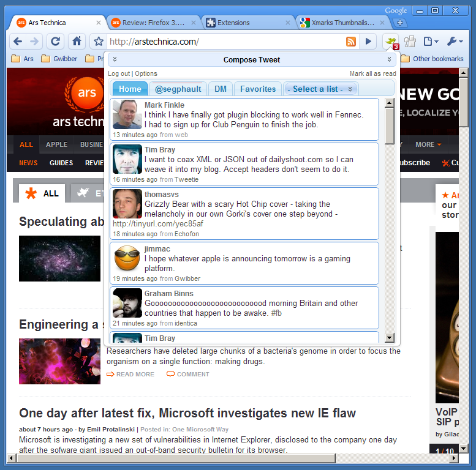Select the Home timeline tab
The image size is (476, 470).
[x=130, y=89]
